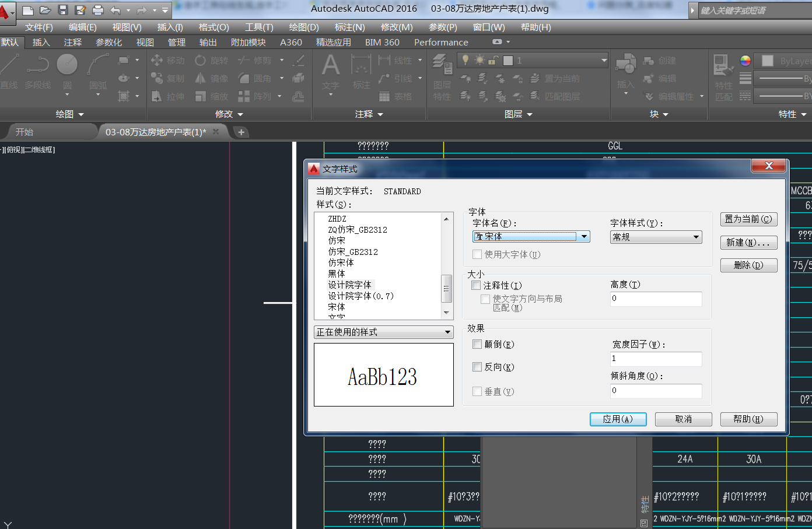Image resolution: width=812 pixels, height=529 pixels.
Task: Toggle the 反向(K) backwards checkbox
Action: point(477,367)
